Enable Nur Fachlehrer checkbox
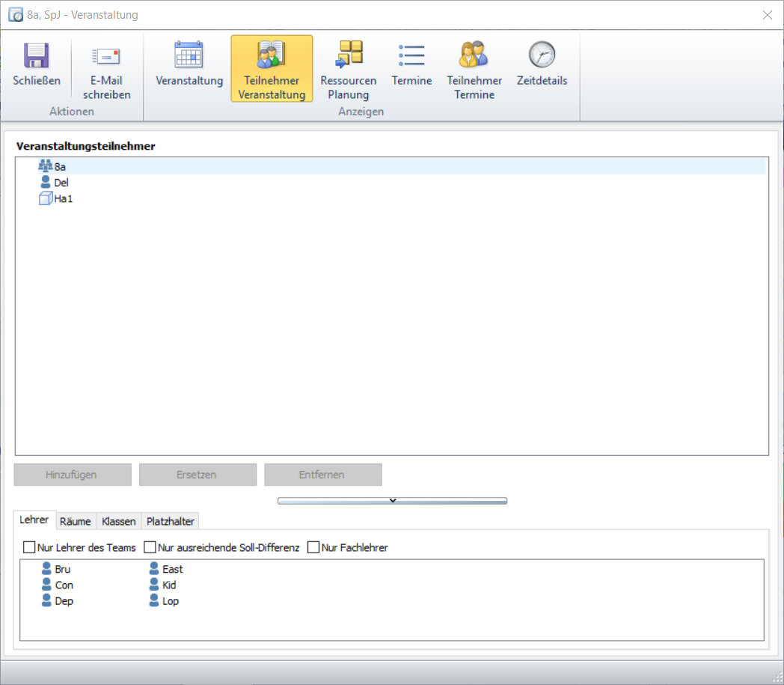This screenshot has width=784, height=685. coord(313,547)
